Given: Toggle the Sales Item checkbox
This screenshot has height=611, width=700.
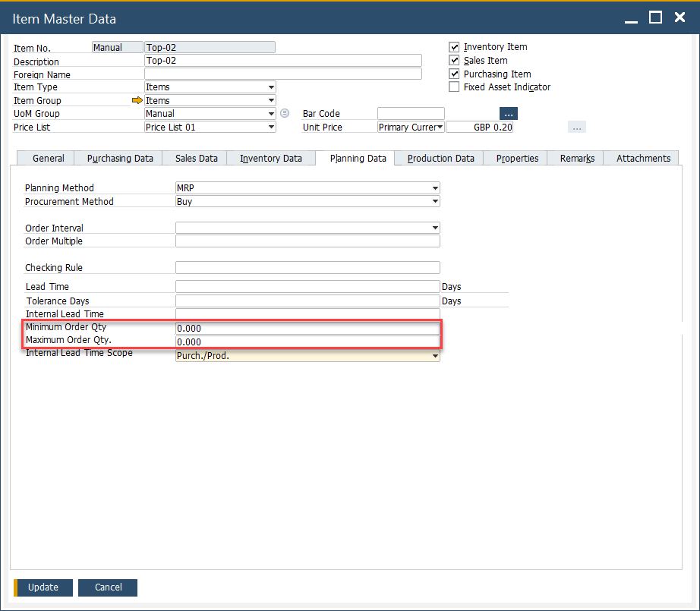Looking at the screenshot, I should click(x=454, y=61).
